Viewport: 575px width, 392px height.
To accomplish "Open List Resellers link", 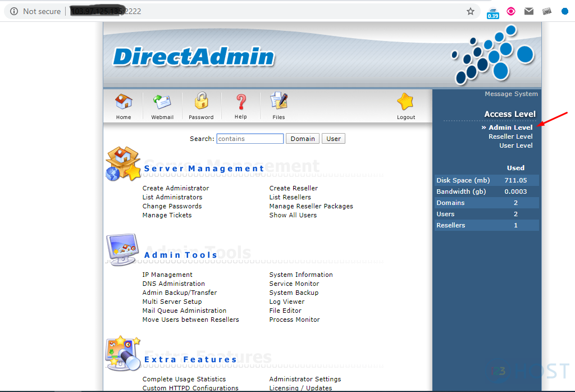I will (290, 197).
